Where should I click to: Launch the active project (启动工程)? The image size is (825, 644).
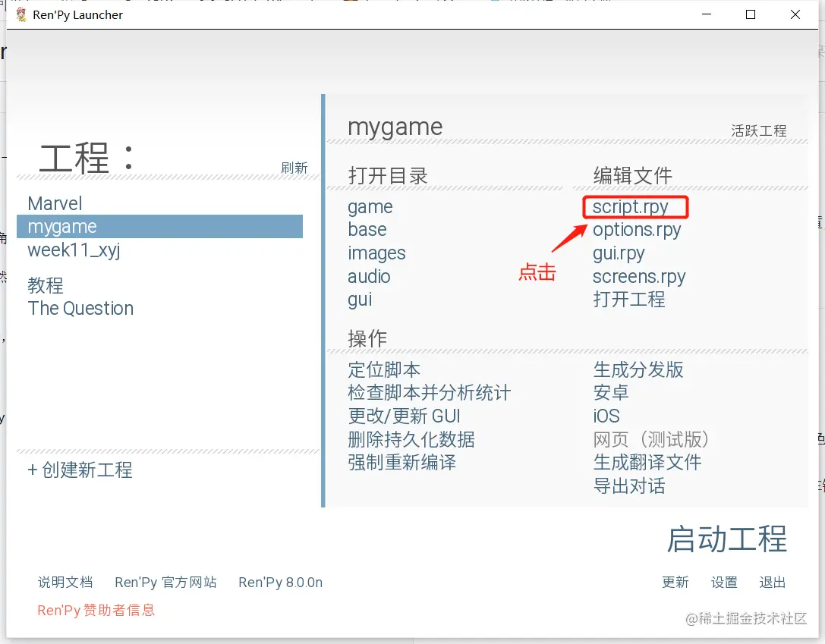[726, 539]
